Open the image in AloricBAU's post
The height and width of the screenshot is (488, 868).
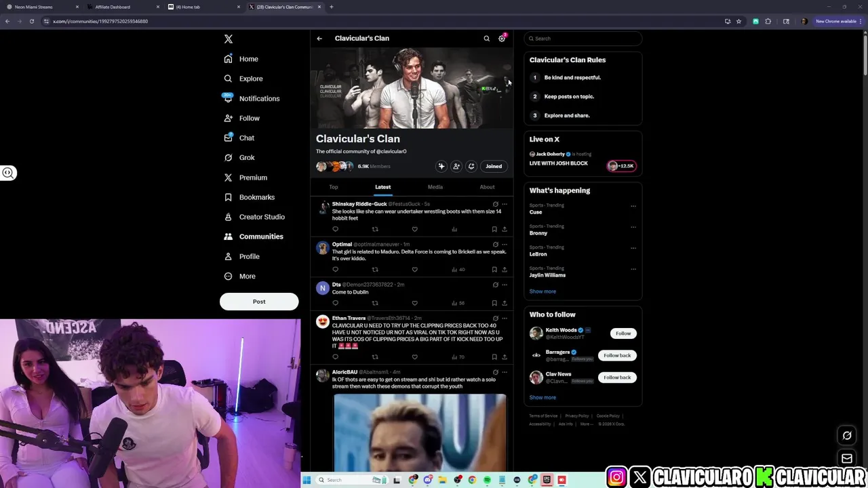pyautogui.click(x=420, y=432)
